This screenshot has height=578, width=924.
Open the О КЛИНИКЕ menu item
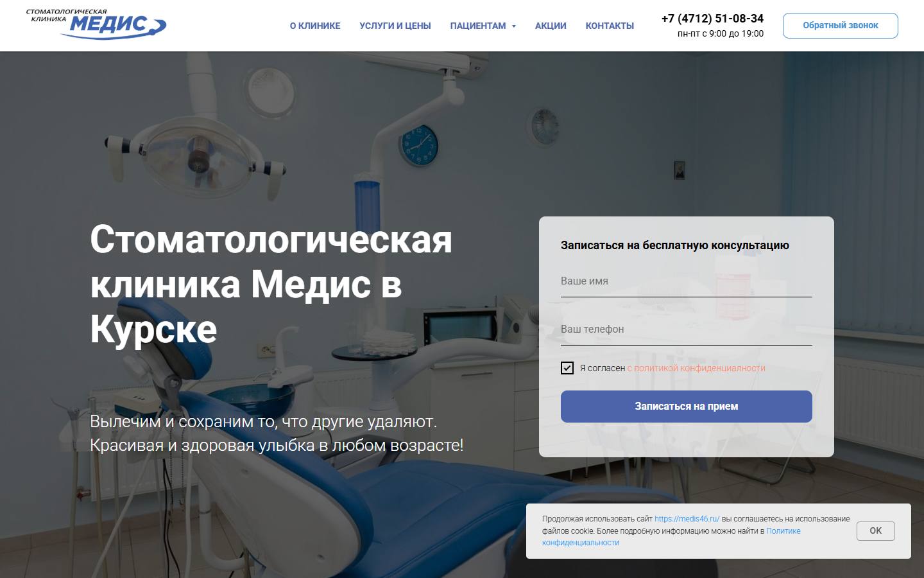click(x=315, y=26)
